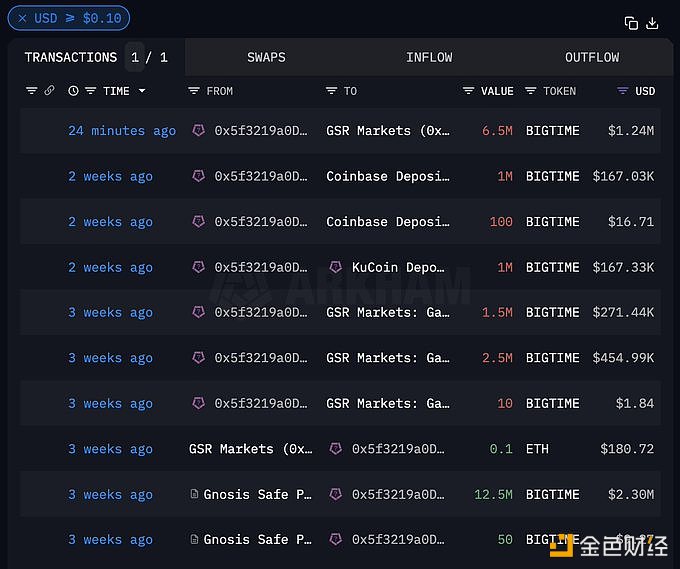Open GSR Markets: Ga... in the $1.84 row
Screen dimensions: 680x569
tap(388, 403)
